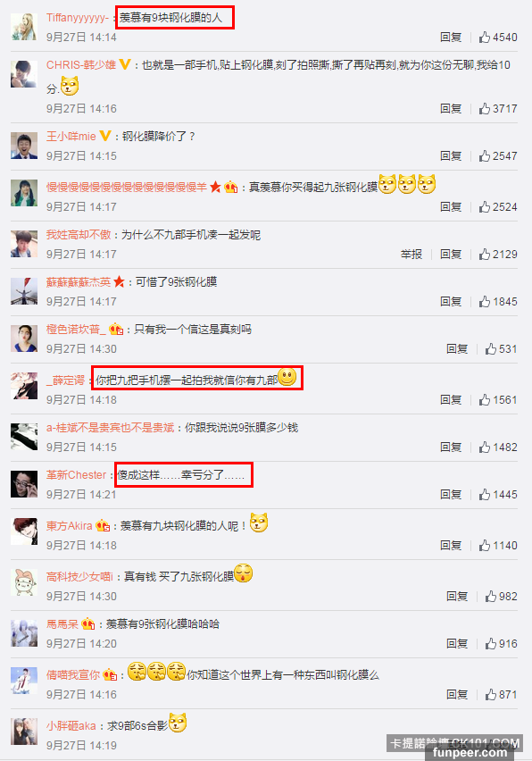Image resolution: width=532 pixels, height=761 pixels.
Task: Reply to 東方Akira's comment via 回复
Action: [x=451, y=546]
